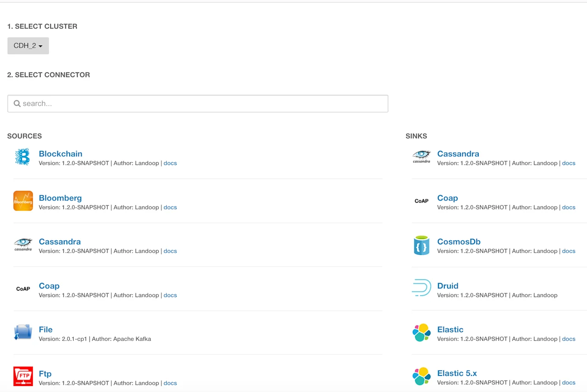Click the Cassandra eye icon under Sinks
This screenshot has height=392, width=587.
pyautogui.click(x=421, y=157)
